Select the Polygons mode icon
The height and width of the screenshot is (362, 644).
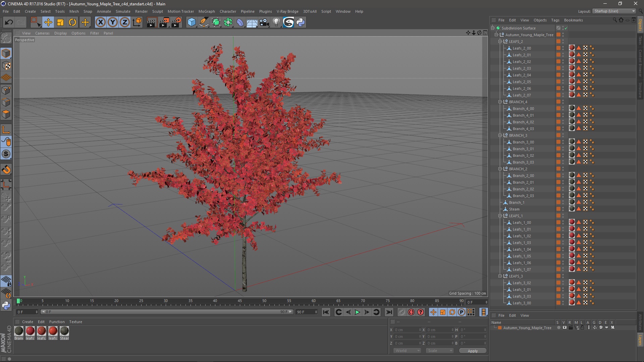click(6, 114)
